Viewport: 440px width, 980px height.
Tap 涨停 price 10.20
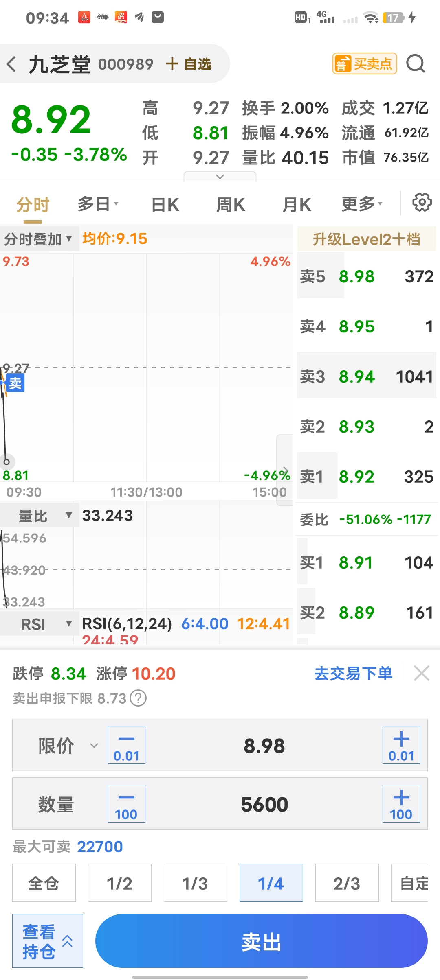153,674
